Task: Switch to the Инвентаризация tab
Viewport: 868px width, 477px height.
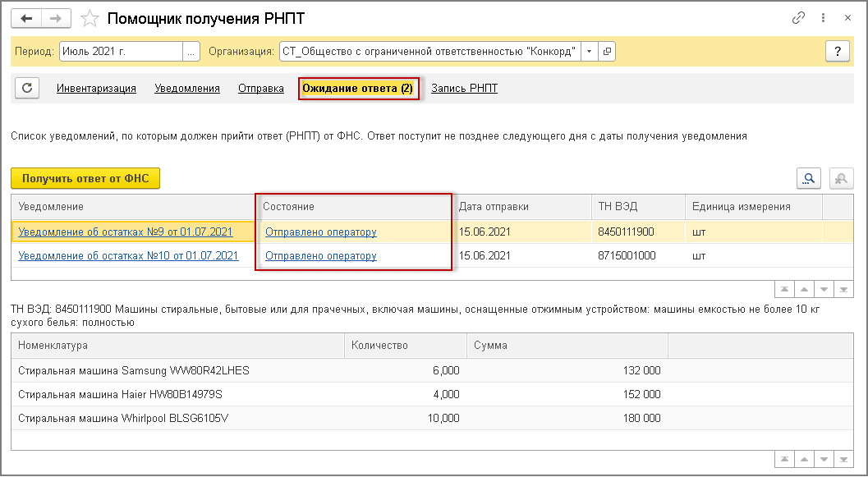Action: pos(96,89)
